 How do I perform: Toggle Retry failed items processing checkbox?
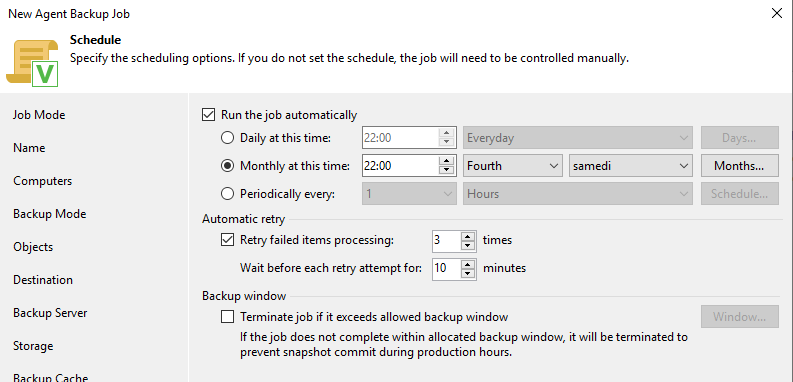227,240
